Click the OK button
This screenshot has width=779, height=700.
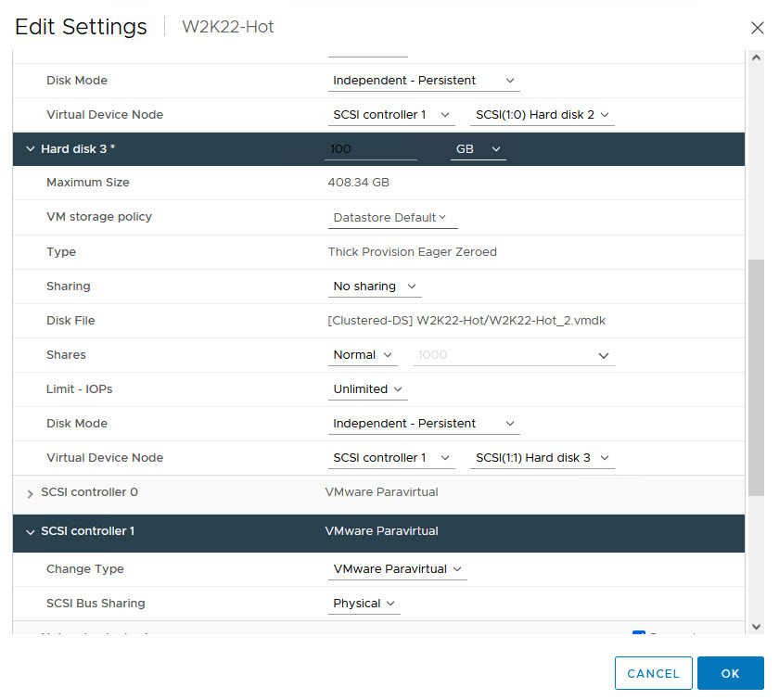(730, 674)
